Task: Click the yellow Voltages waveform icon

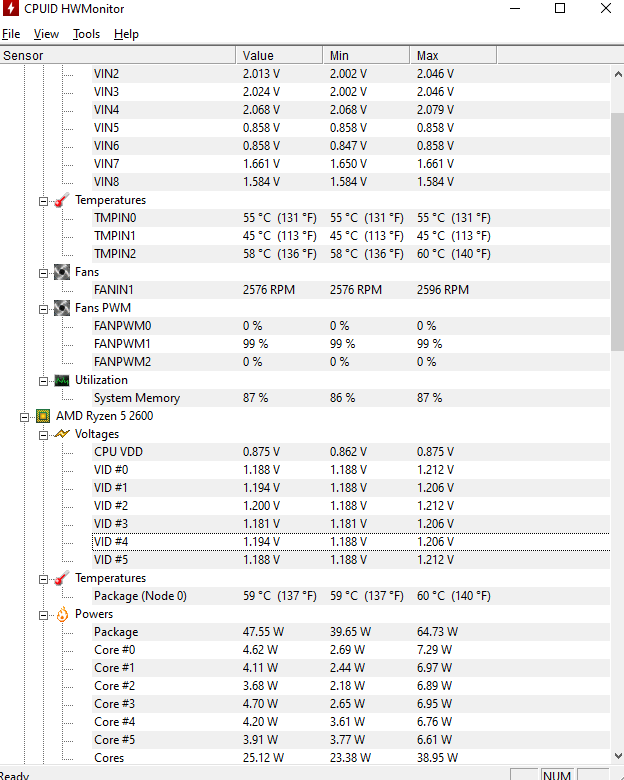Action: (62, 434)
